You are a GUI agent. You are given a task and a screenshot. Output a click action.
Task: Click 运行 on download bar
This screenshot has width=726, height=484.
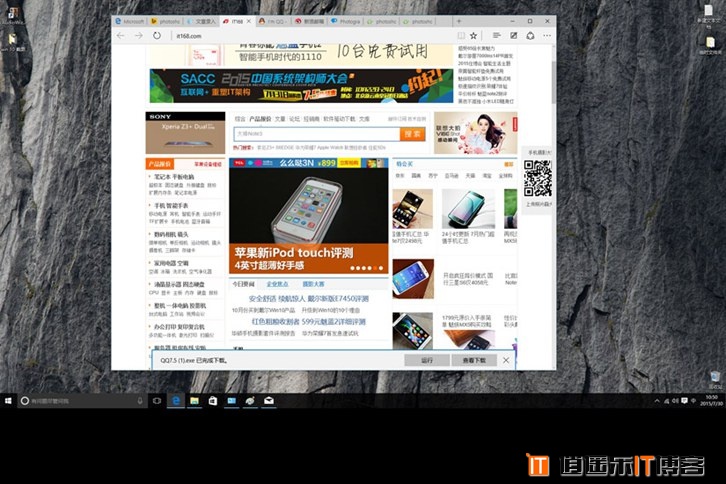coord(426,360)
